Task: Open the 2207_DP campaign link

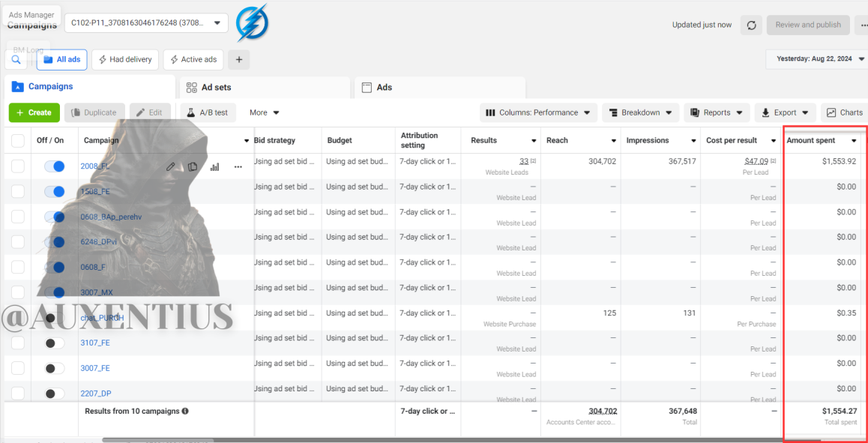Action: tap(96, 394)
